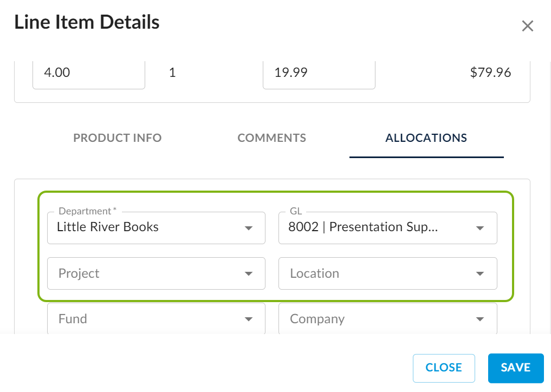Expand the Department dropdown arrow

249,228
